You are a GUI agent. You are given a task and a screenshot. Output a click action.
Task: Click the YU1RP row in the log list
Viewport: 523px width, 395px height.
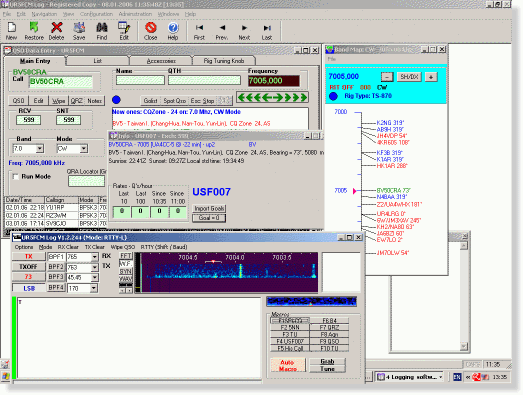pos(56,208)
